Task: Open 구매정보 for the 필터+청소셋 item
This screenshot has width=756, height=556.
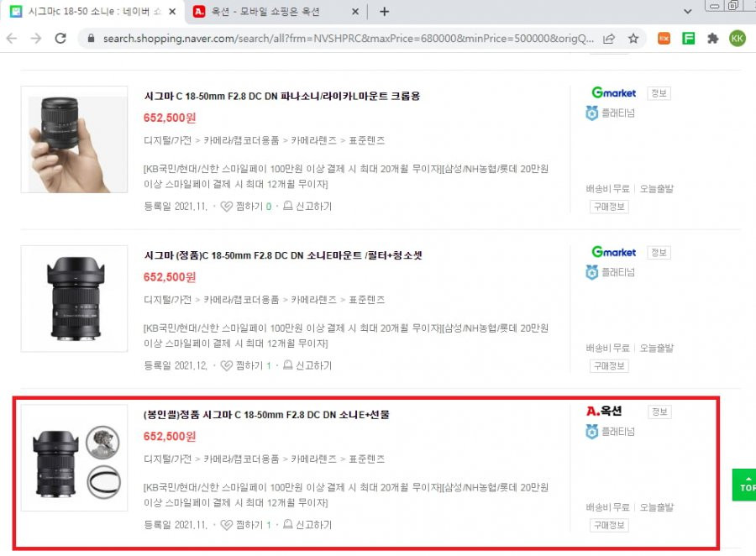Action: pos(609,366)
